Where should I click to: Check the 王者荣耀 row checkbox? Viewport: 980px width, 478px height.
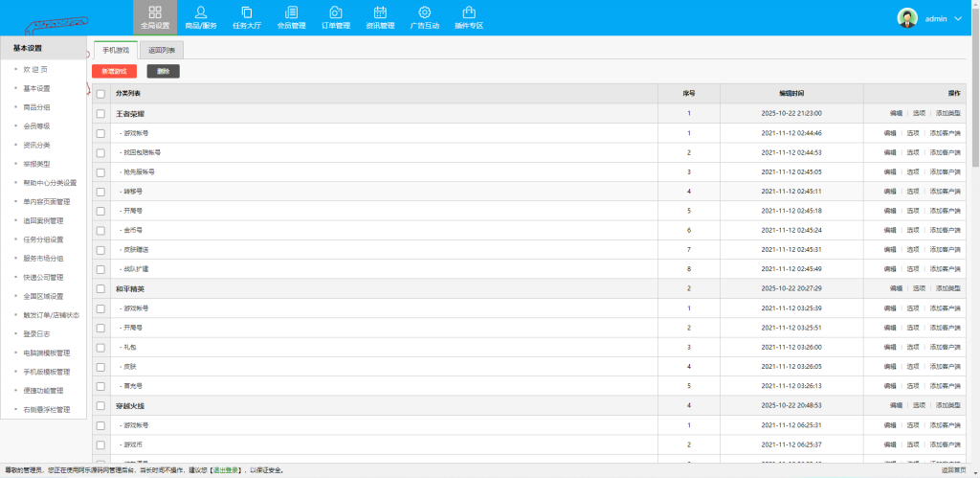coord(100,113)
